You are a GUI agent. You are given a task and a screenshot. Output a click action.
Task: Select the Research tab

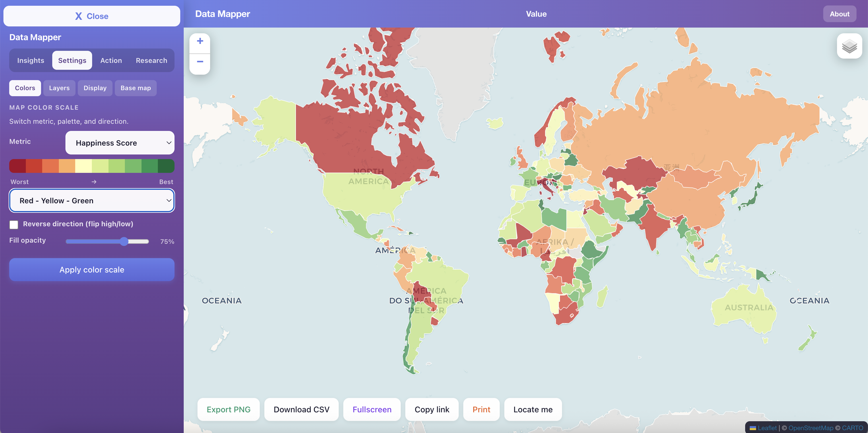point(151,60)
